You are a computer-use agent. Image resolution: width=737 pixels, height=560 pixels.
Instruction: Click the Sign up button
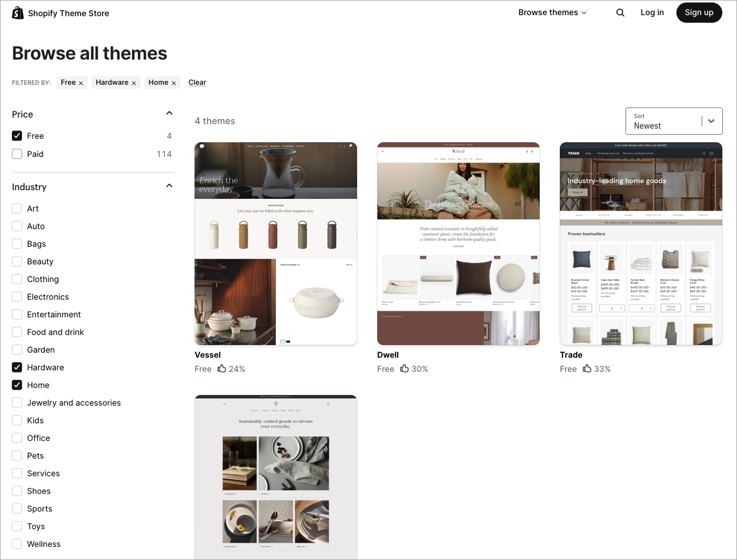699,12
